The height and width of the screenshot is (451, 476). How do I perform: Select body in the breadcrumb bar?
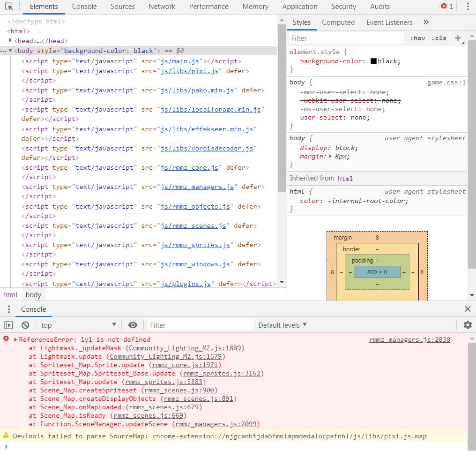coord(33,294)
